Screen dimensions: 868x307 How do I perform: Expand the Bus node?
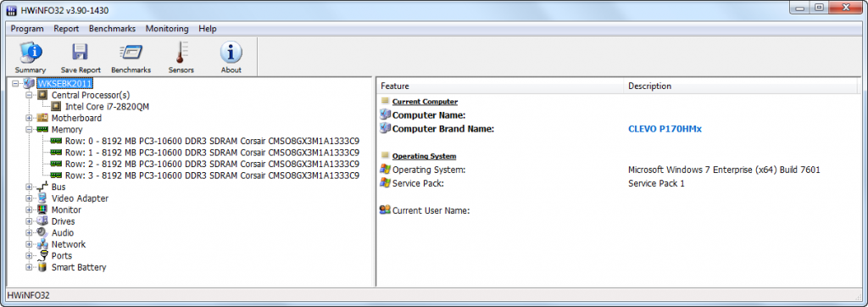pyautogui.click(x=29, y=187)
